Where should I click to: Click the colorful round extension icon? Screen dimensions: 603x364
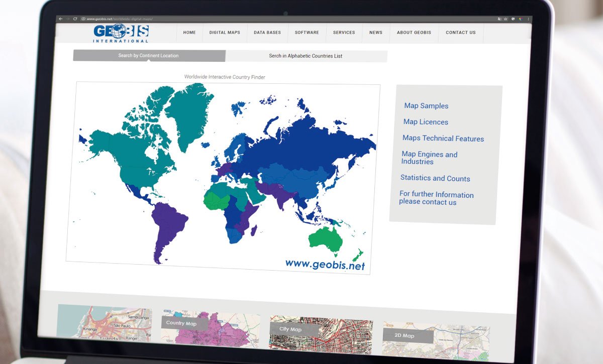[521, 19]
